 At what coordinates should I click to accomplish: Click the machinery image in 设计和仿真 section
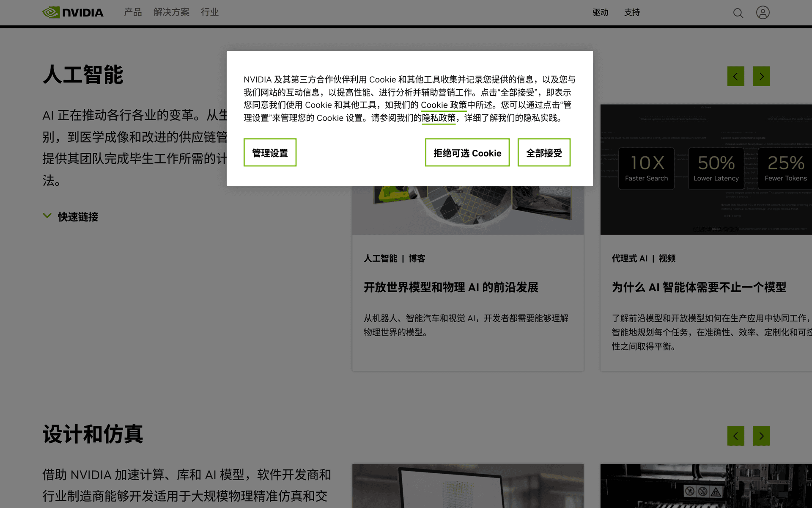click(x=706, y=486)
